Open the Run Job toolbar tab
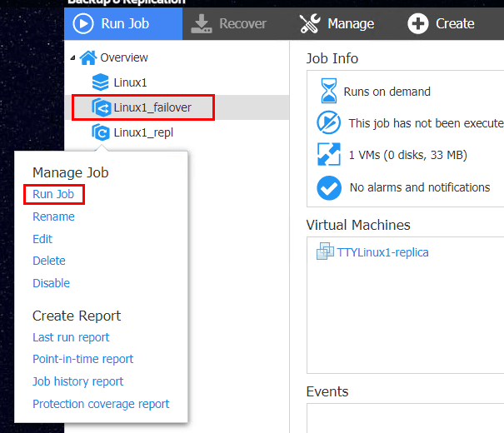The image size is (504, 433). point(123,24)
